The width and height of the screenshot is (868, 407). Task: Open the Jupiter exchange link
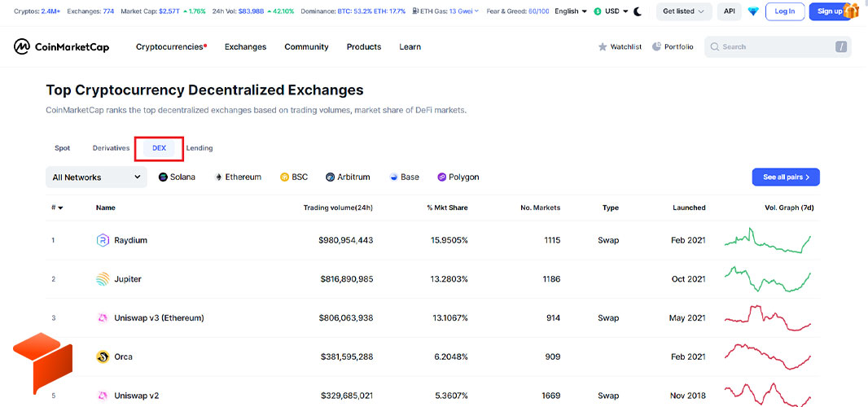click(127, 279)
